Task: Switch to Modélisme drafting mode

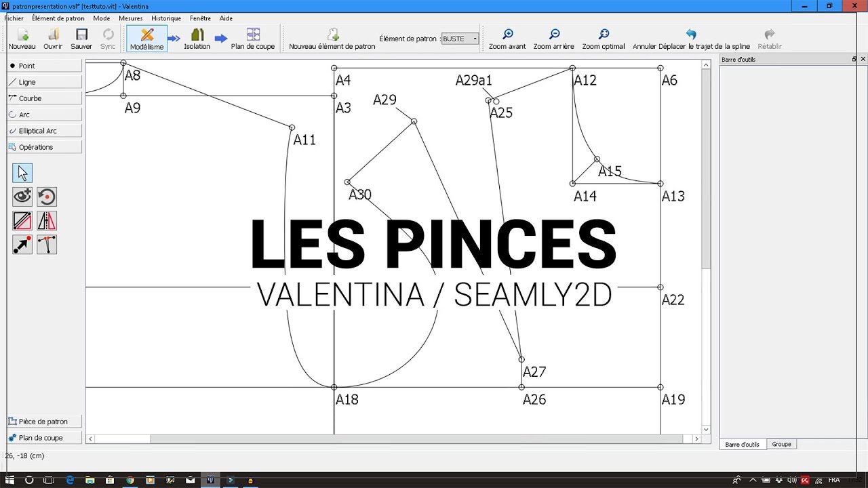Action: [146, 39]
